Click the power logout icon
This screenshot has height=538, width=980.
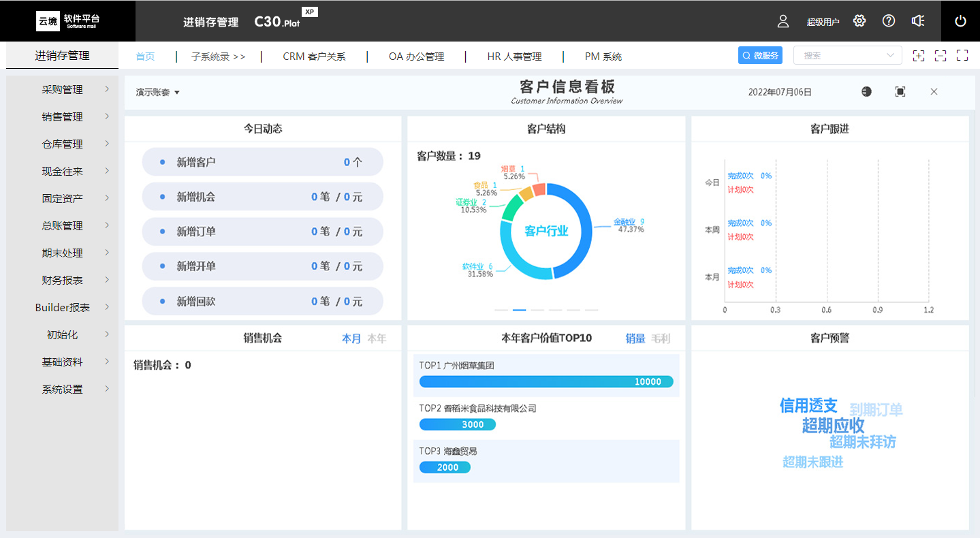[x=960, y=21]
